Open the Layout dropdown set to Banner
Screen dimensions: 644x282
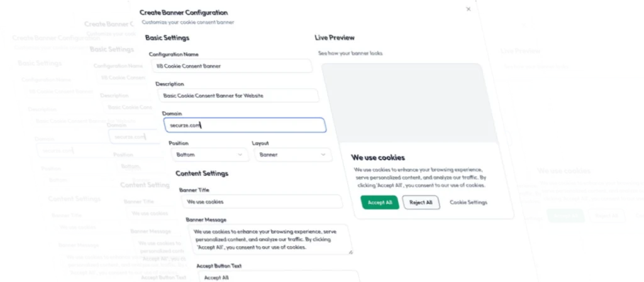[x=292, y=155]
